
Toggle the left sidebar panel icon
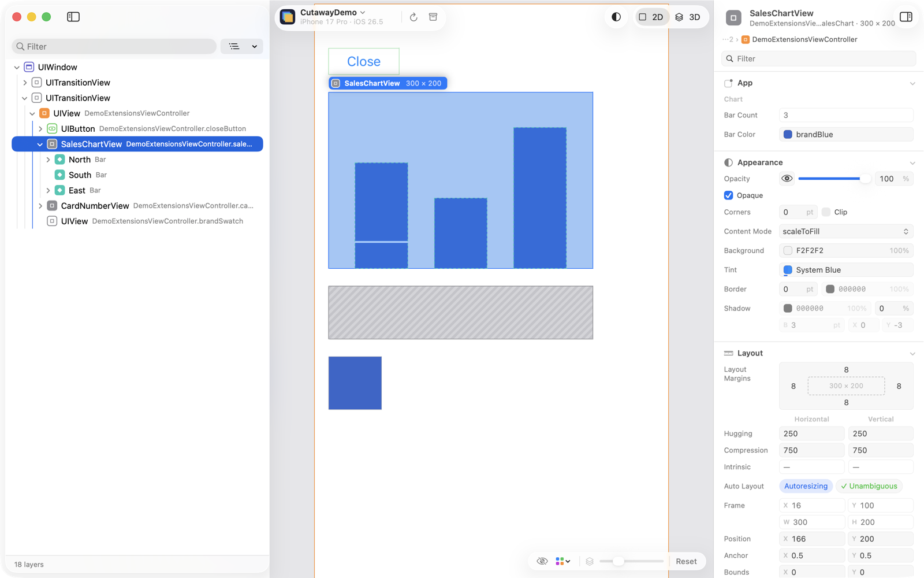(73, 17)
